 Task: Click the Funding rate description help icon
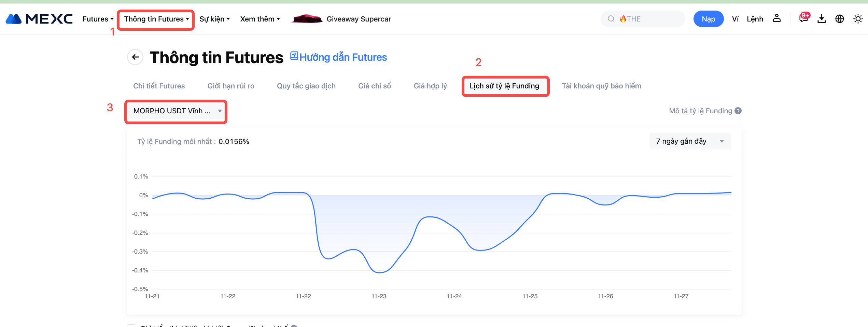pyautogui.click(x=738, y=111)
